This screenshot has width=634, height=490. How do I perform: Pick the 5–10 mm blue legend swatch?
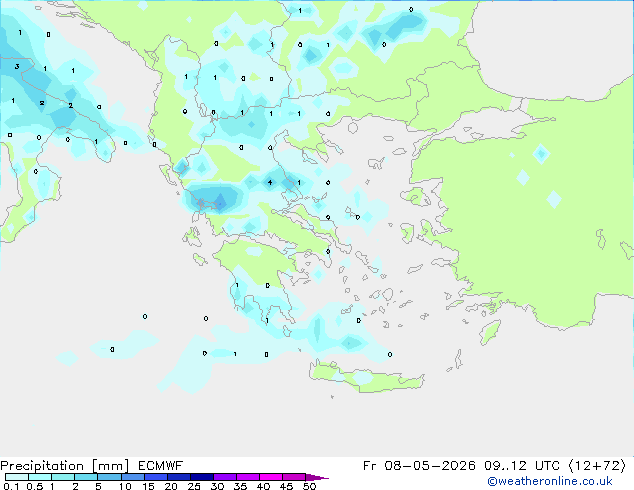109,477
